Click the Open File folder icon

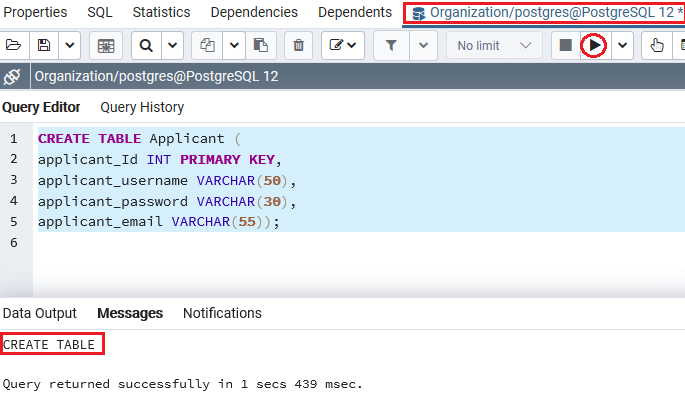tap(13, 45)
